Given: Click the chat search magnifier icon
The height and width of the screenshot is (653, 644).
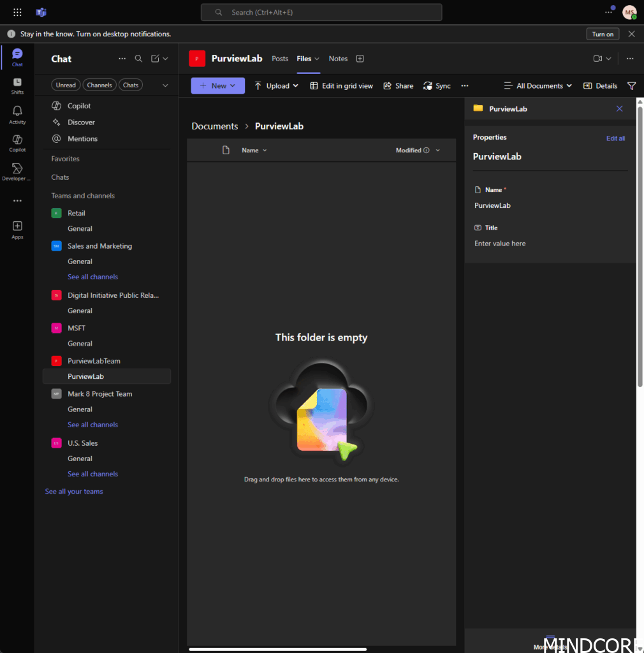Looking at the screenshot, I should [x=138, y=59].
